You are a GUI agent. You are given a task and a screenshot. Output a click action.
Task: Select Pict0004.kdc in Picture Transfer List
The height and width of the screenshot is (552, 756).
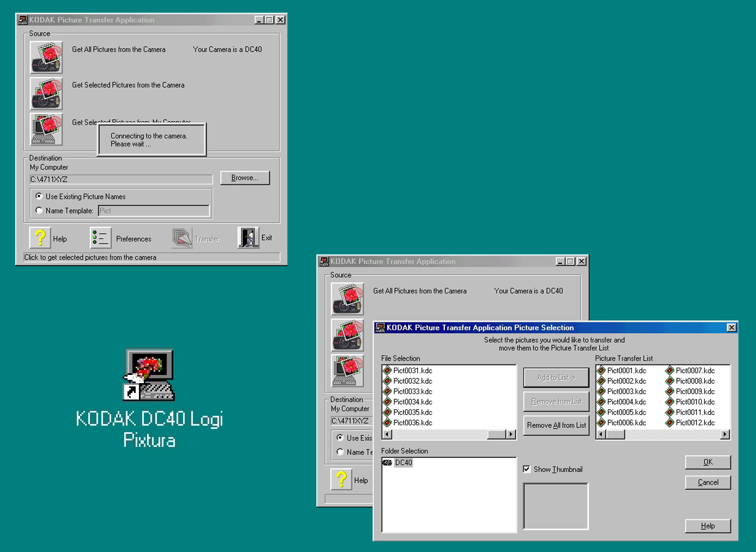pyautogui.click(x=622, y=402)
